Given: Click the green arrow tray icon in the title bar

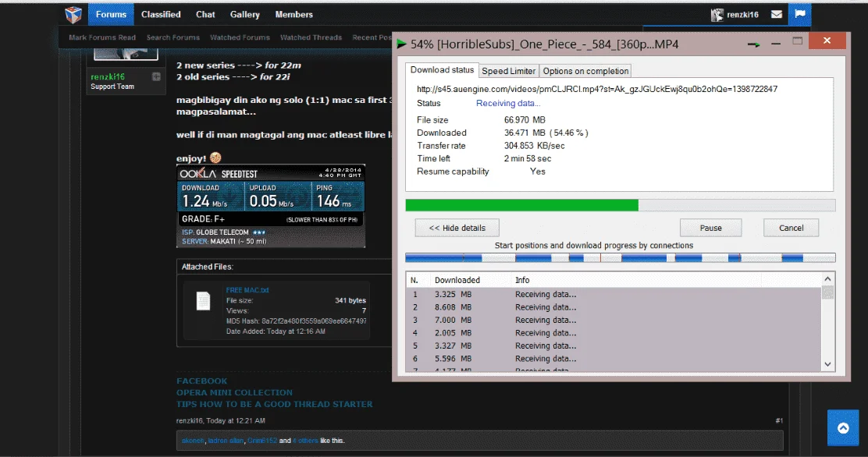Looking at the screenshot, I should point(753,44).
